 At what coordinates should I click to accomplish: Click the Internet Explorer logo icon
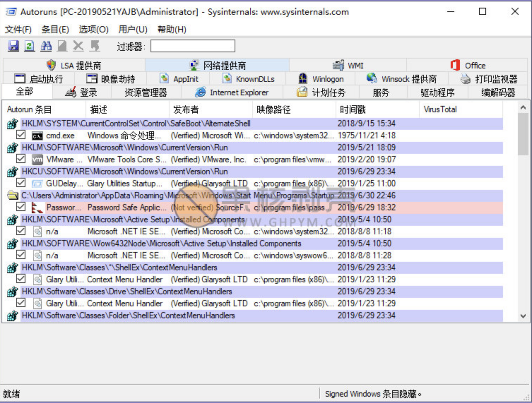200,92
